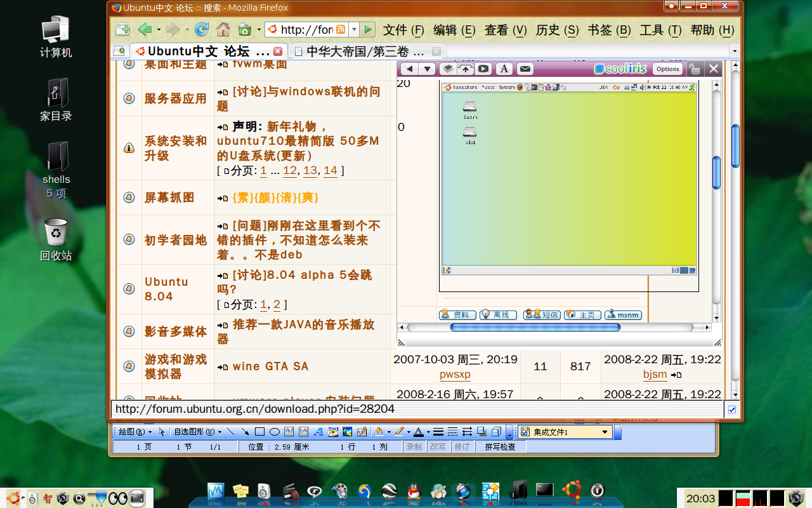Go to Firefox home page icon
This screenshot has width=812, height=508.
(x=223, y=29)
